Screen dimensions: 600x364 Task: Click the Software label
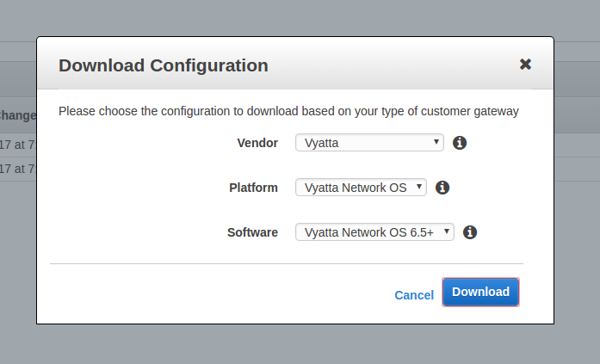[252, 232]
